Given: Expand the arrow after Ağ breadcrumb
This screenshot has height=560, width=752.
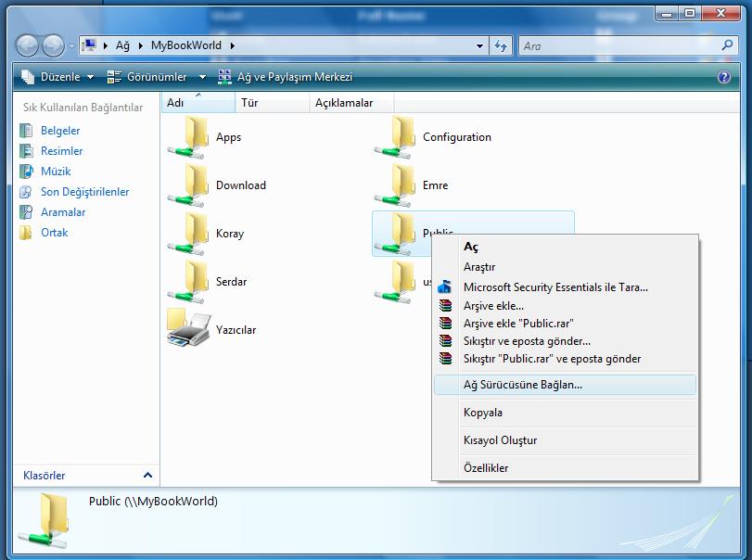Looking at the screenshot, I should 141,46.
